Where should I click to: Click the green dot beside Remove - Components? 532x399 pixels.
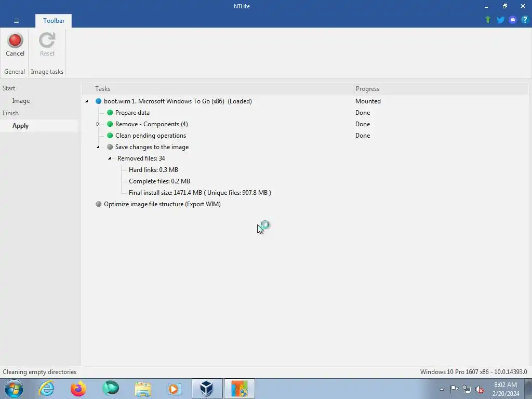(110, 124)
